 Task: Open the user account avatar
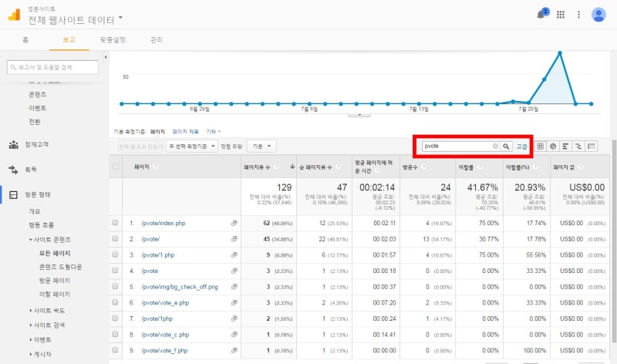tap(598, 15)
